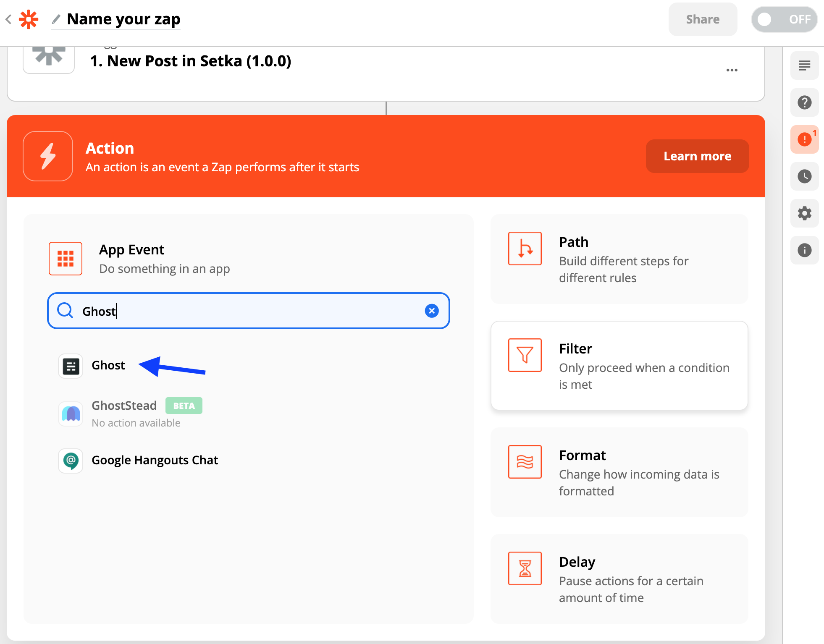The height and width of the screenshot is (644, 824).
Task: Select Google Hangouts Chat from results
Action: (x=155, y=460)
